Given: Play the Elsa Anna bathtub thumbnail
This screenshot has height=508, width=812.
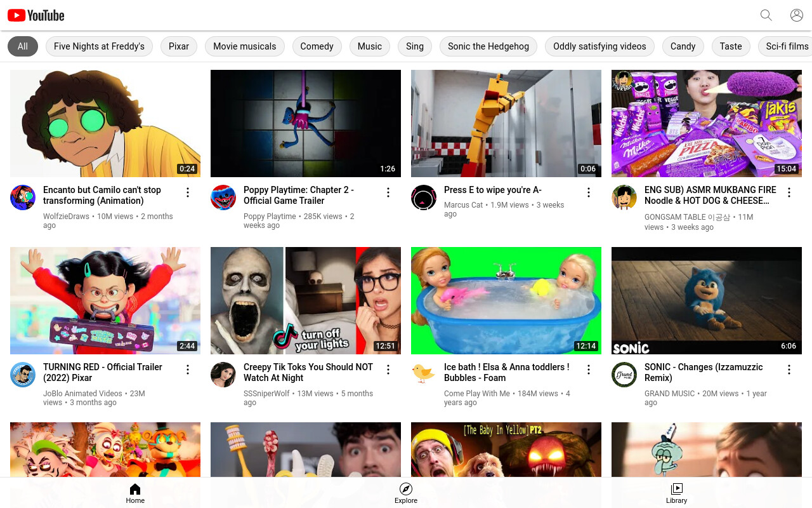Looking at the screenshot, I should 506,300.
